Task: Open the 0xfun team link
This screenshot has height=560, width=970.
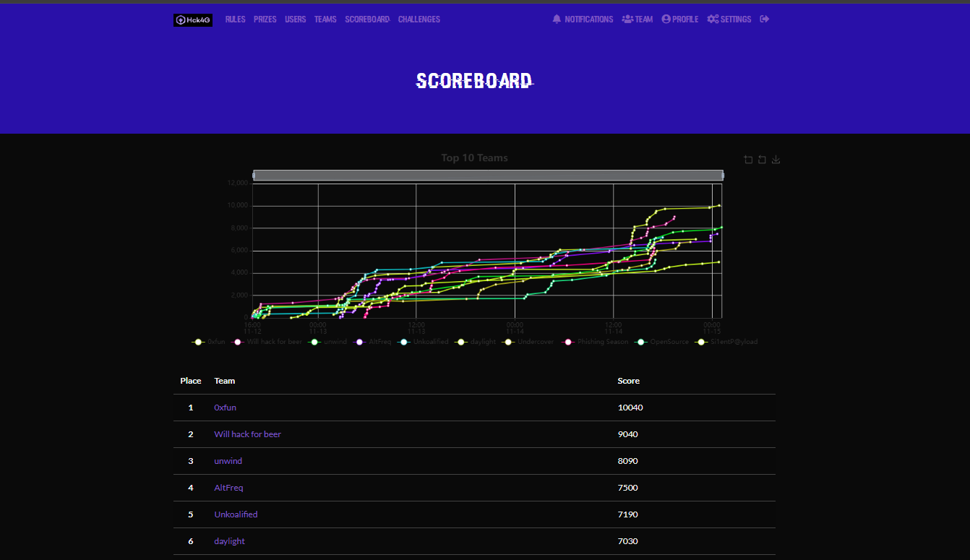Action: (226, 408)
